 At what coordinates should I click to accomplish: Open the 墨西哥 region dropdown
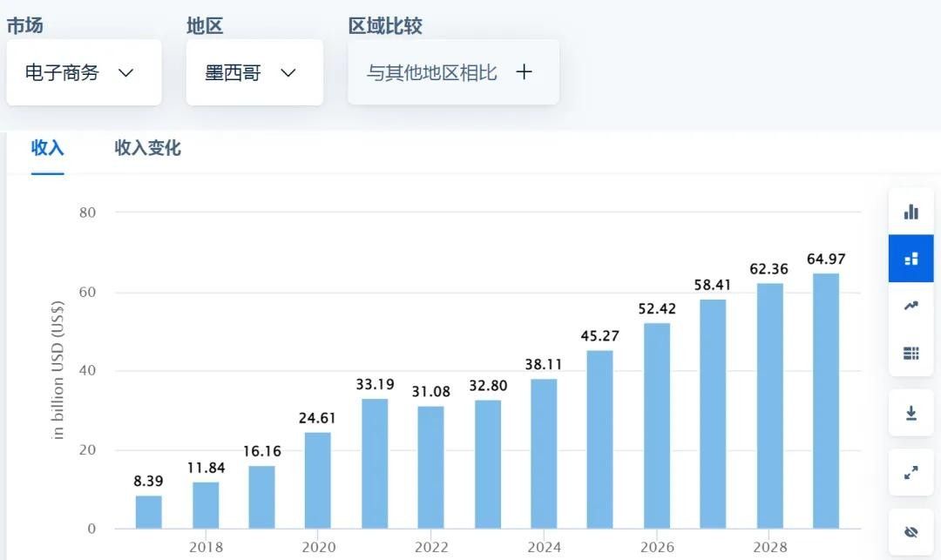pyautogui.click(x=254, y=72)
